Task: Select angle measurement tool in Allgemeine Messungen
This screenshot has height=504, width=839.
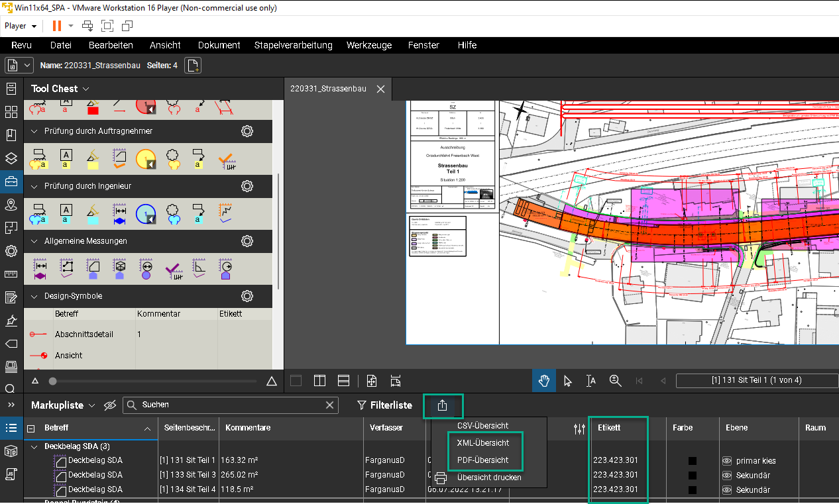Action: pyautogui.click(x=199, y=268)
